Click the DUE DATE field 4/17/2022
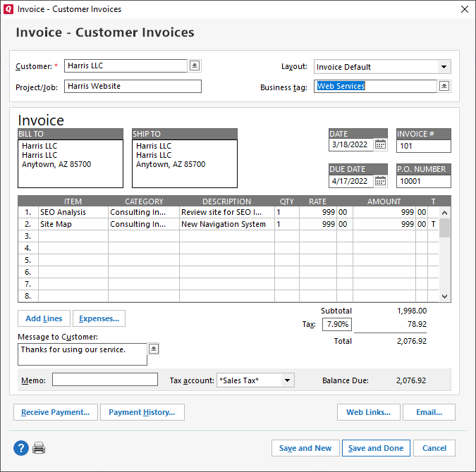 pos(351,181)
